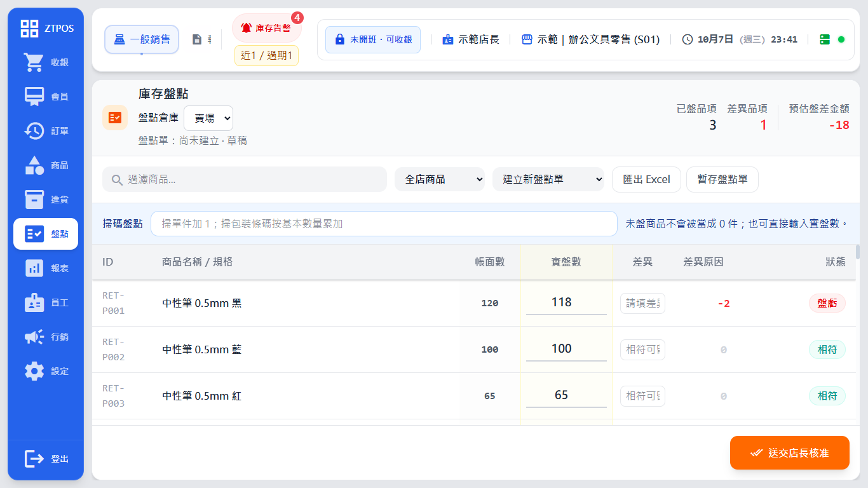Open 設定 settings
Viewport: 868px width, 488px height.
46,371
